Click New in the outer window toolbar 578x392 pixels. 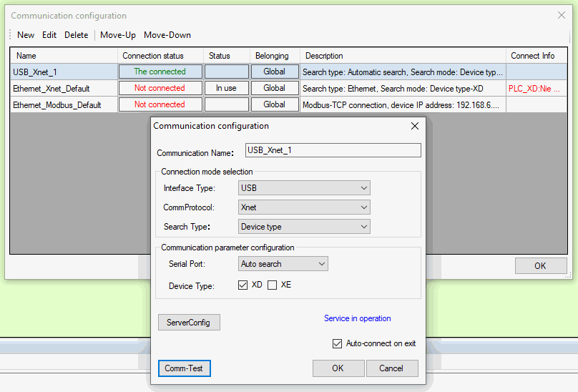click(26, 35)
